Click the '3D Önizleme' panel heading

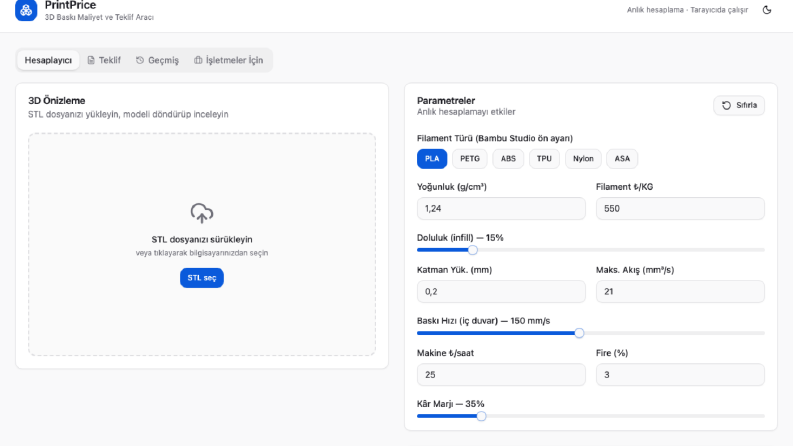pos(57,101)
